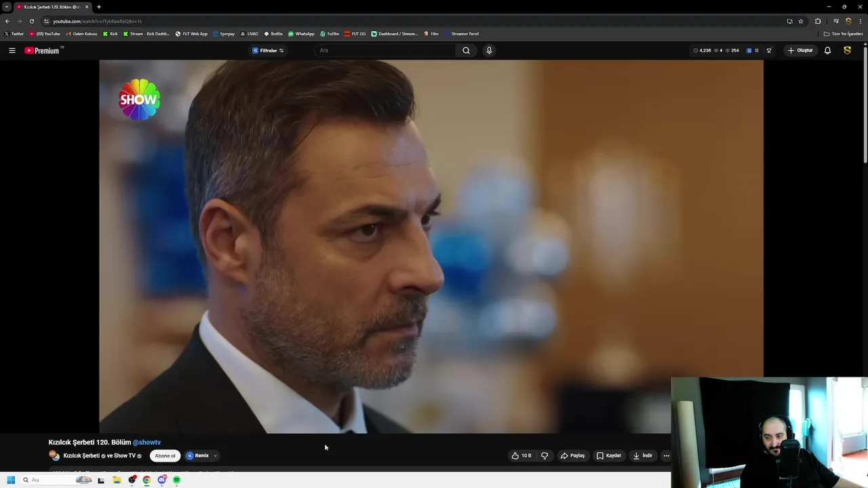Open the Windows Start menu
868x488 pixels.
11,480
